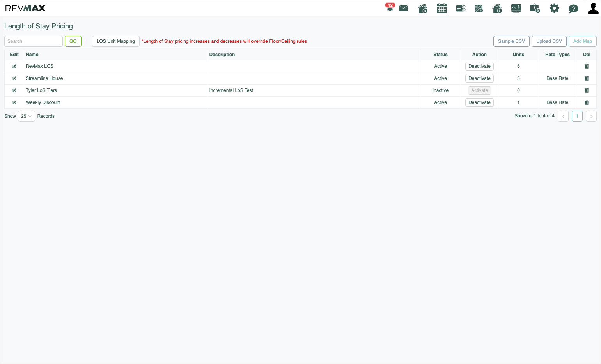This screenshot has height=364, width=601.
Task: Download the Sample CSV
Action: (511, 41)
